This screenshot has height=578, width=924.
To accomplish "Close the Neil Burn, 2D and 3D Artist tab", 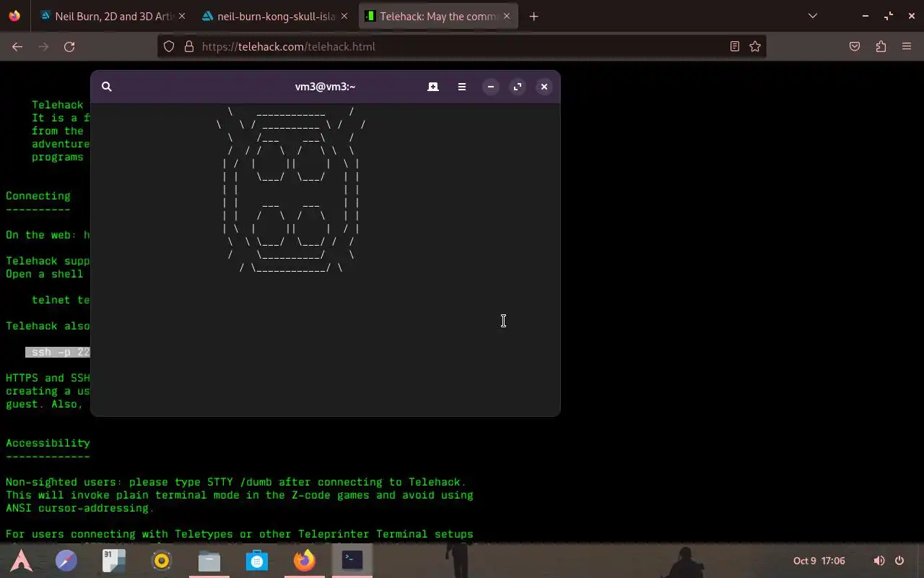I will pos(181,16).
